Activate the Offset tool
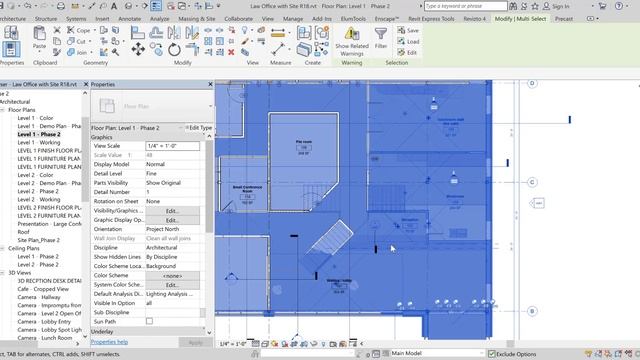This screenshot has height=360, width=640. point(156,32)
